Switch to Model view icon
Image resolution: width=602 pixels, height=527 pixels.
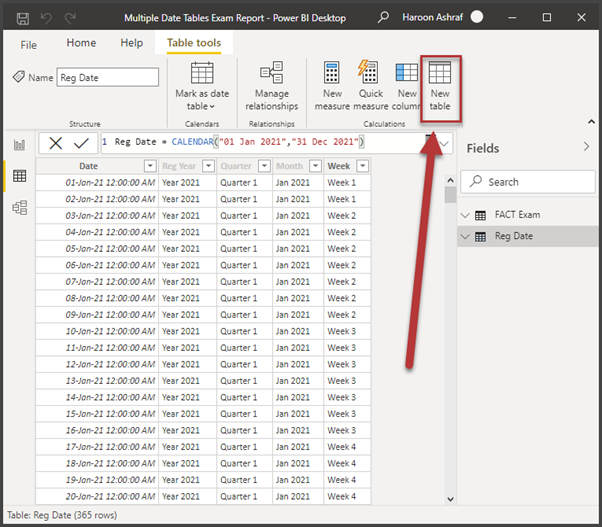20,208
